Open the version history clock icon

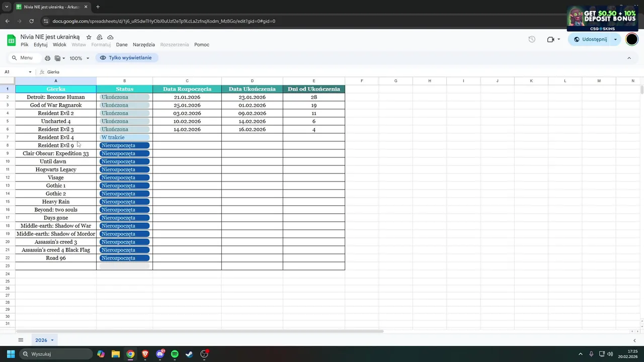[532, 39]
